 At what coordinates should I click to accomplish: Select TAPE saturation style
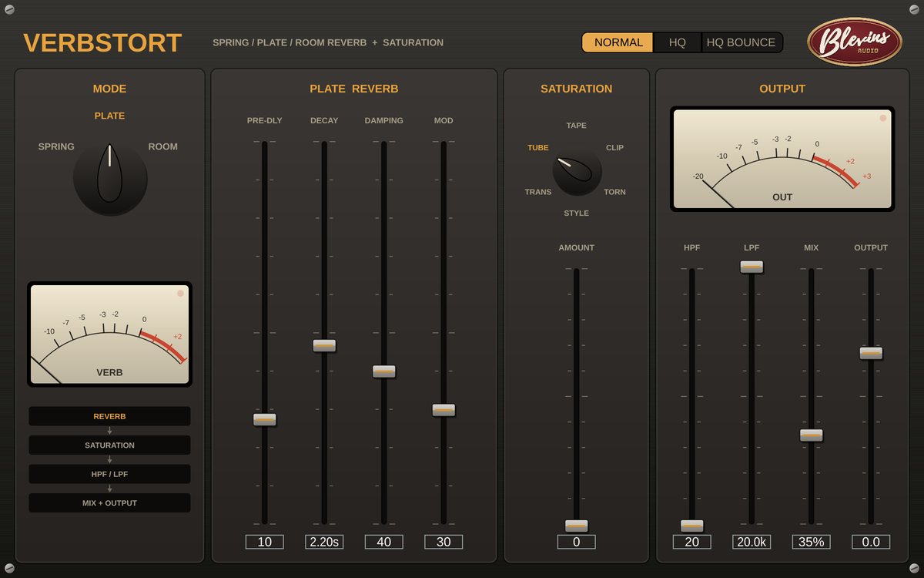[576, 126]
